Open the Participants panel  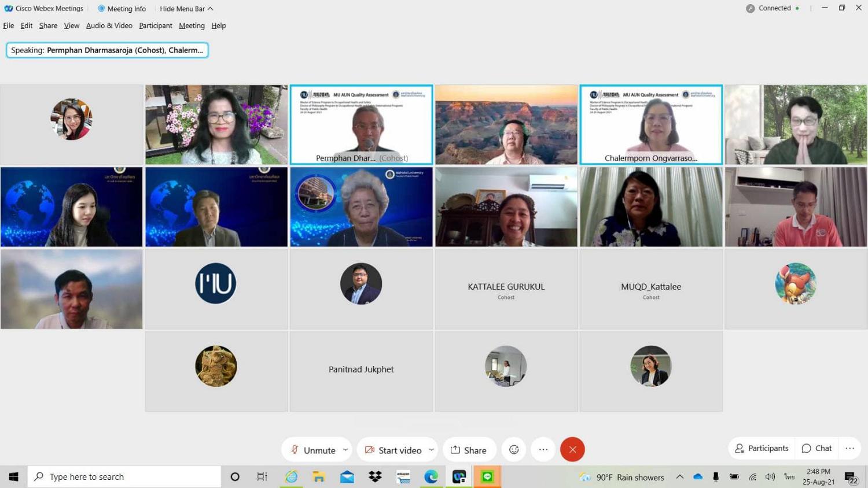762,448
